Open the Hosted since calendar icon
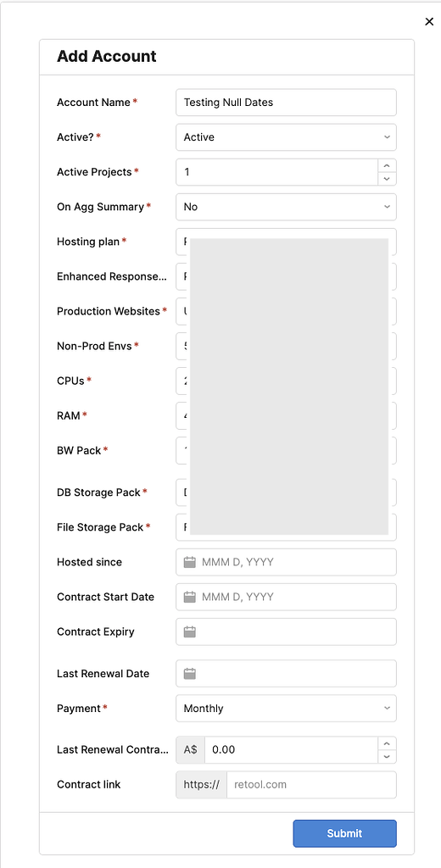 [189, 563]
